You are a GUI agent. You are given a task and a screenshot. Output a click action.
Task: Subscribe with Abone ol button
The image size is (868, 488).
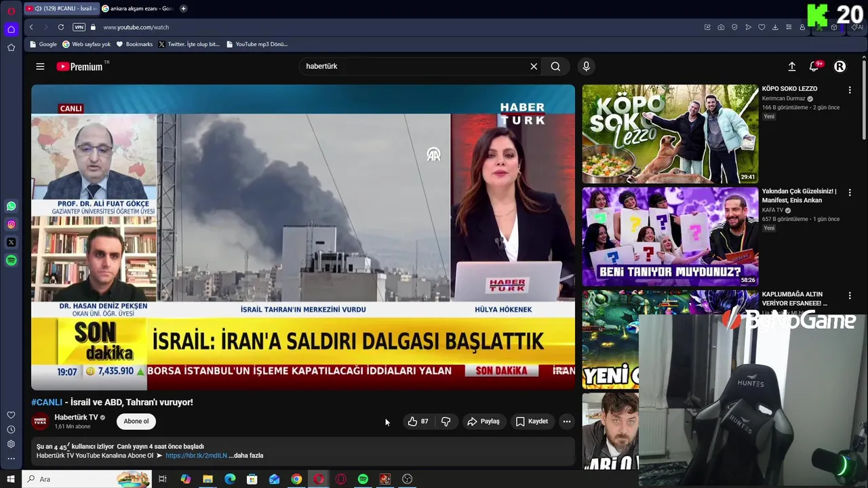point(136,422)
